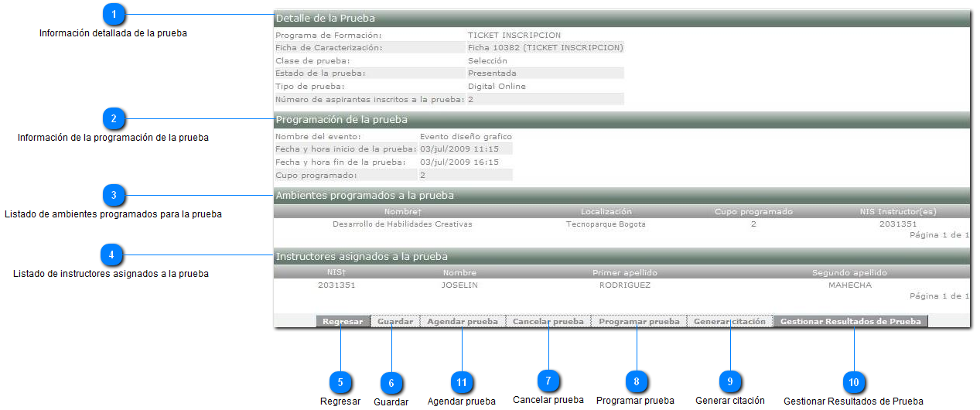This screenshot has width=980, height=410.
Task: Click the 'Detalle de la Prueba' section header
Action: 622,19
